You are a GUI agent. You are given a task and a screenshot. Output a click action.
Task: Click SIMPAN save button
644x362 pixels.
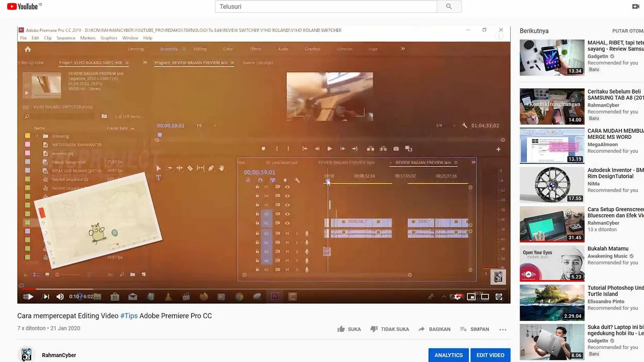(474, 329)
